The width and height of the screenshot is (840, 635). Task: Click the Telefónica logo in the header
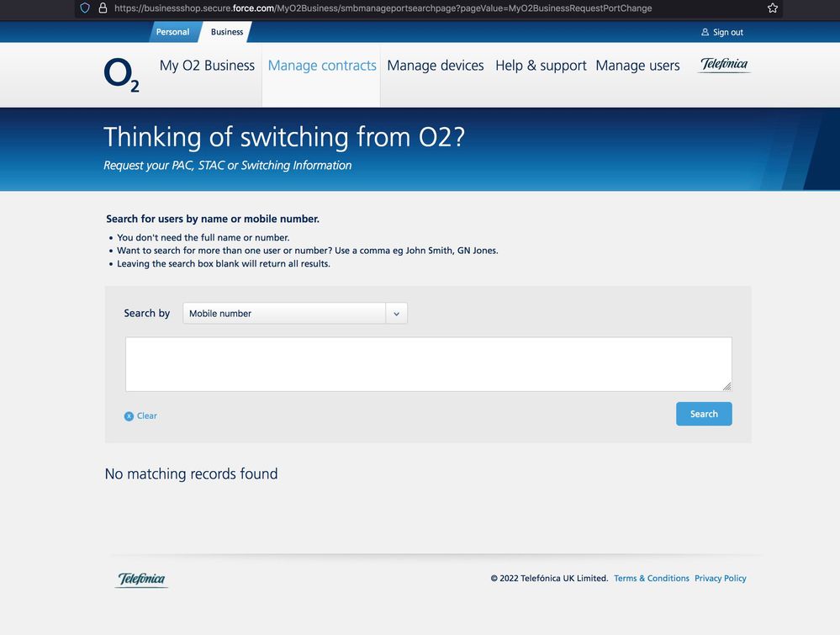click(724, 65)
